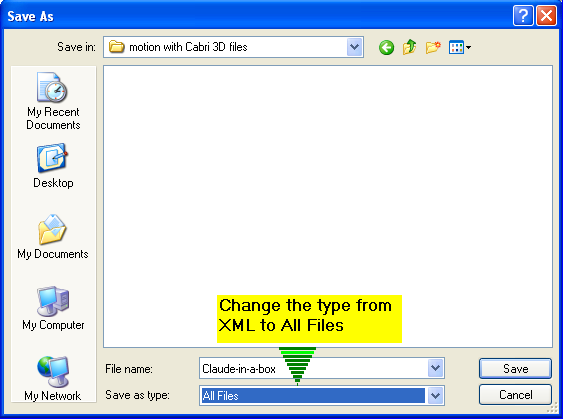Viewport: 563px width, 419px height.
Task: Expand the File name dropdown arrow
Action: [x=436, y=368]
